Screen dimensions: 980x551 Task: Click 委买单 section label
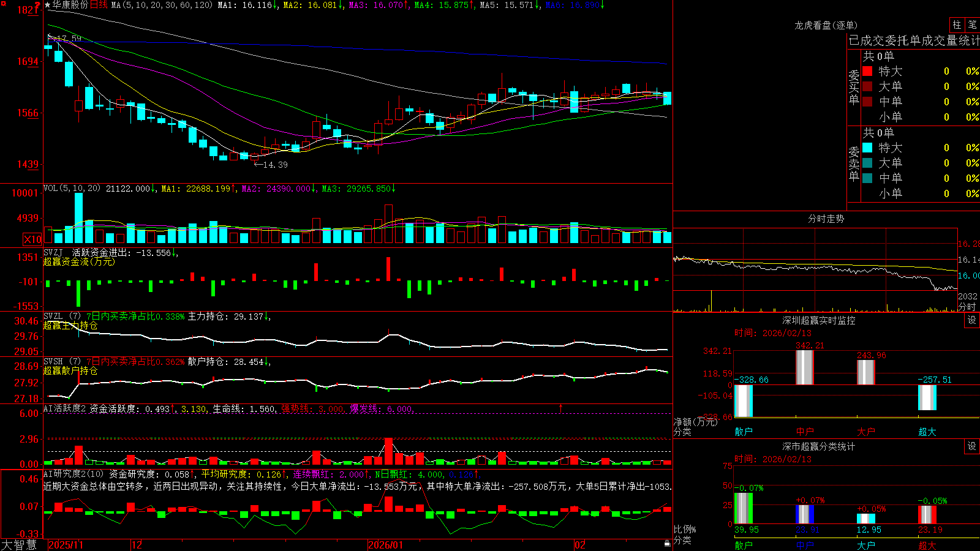coord(854,87)
